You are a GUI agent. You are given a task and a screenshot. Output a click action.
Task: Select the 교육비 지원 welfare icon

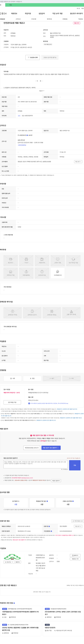(x=58, y=261)
